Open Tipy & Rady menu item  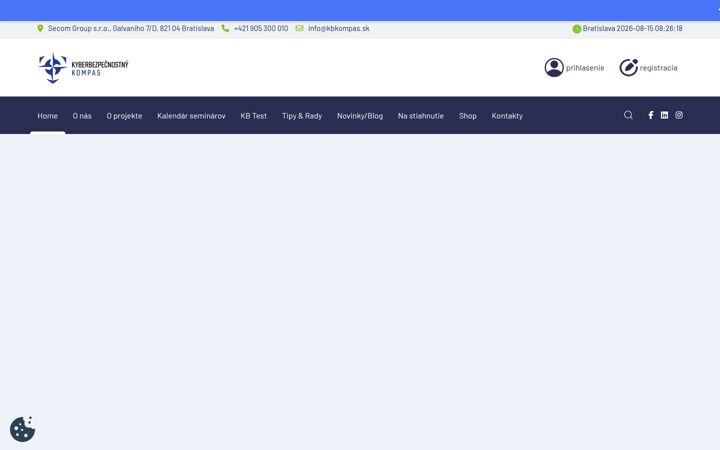click(302, 116)
